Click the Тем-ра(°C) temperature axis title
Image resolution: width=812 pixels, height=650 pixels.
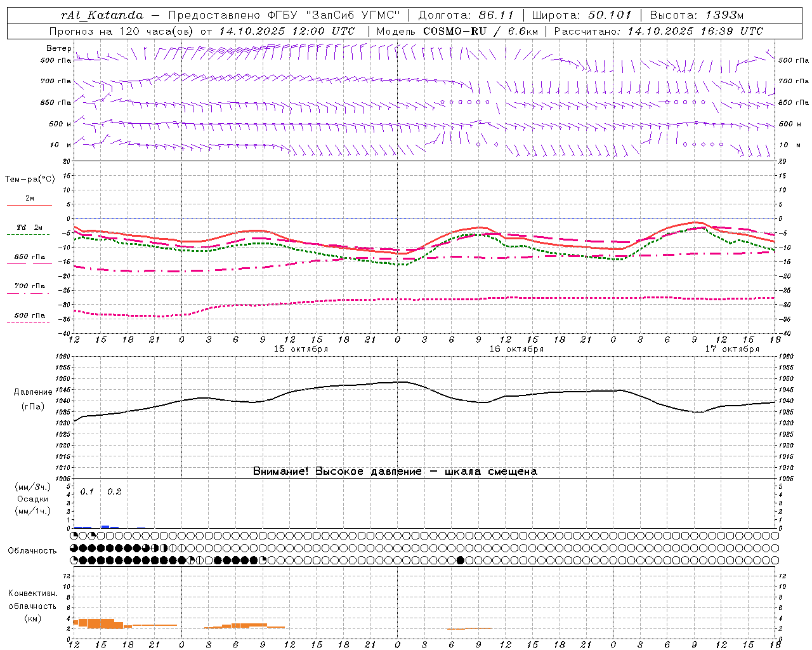point(30,180)
